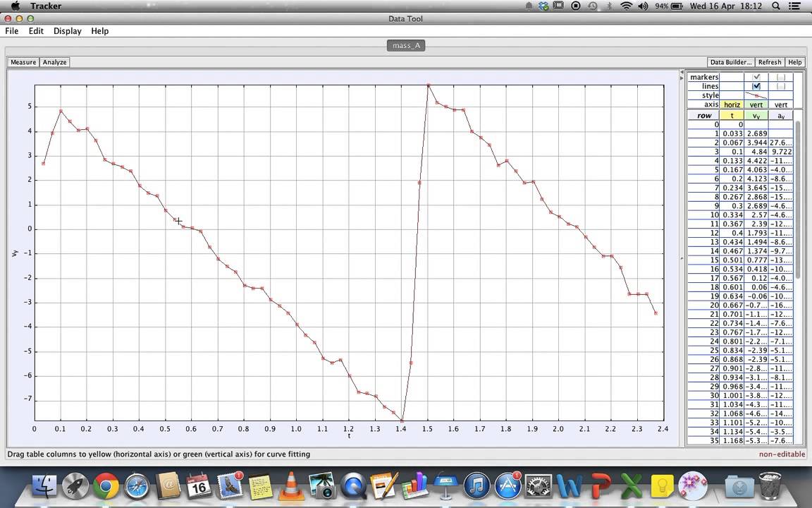The width and height of the screenshot is (812, 508).
Task: Select table cell with value 2.689 in row 1
Action: (756, 133)
